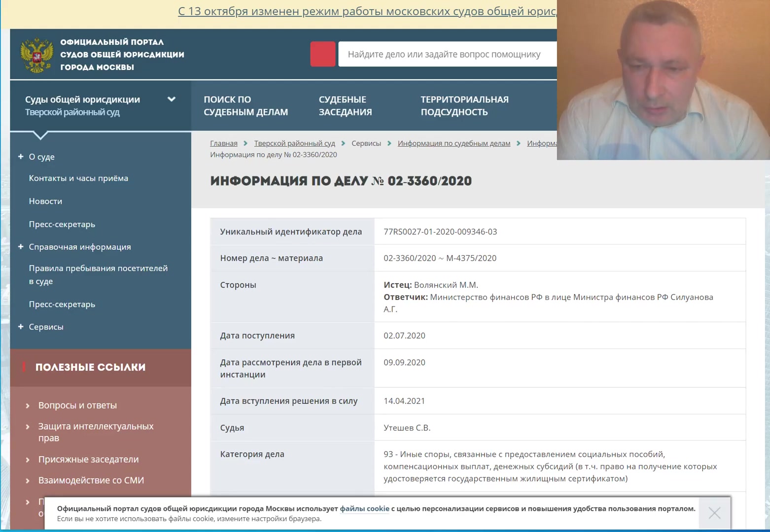Open 'Присяжные заседатели' useful link
The image size is (770, 532).
88,459
